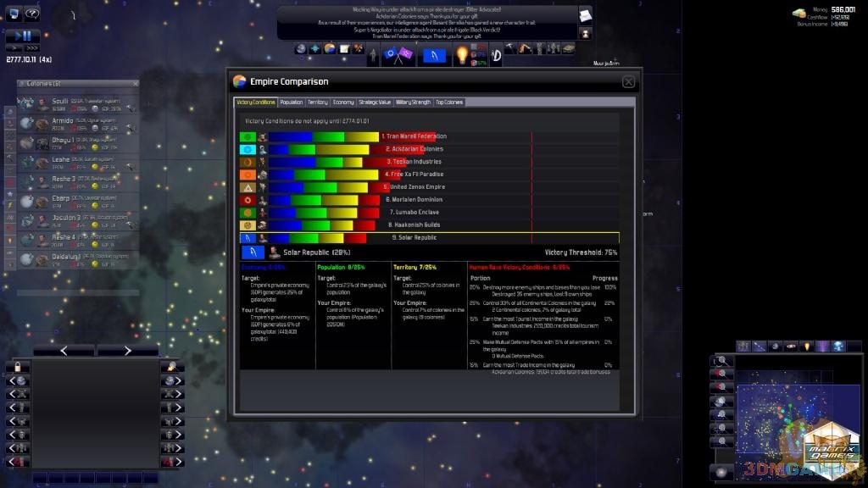Select Tran Marell Federation empire row

tap(430, 136)
